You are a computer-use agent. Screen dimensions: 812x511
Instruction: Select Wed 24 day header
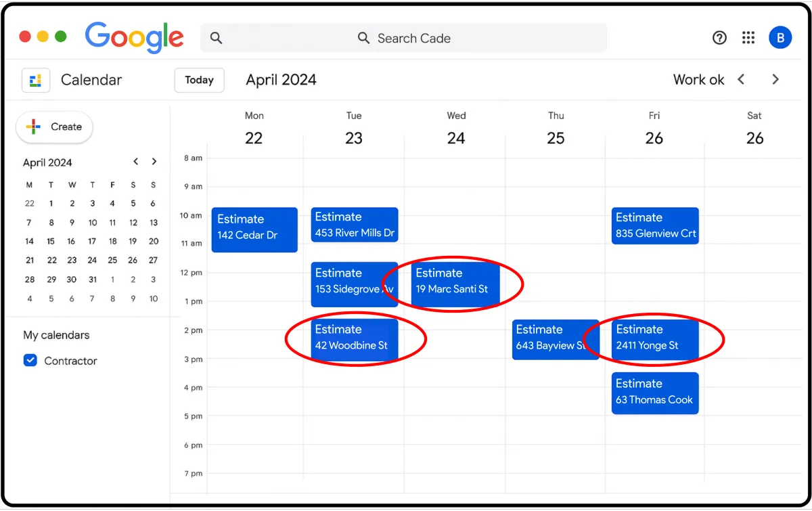point(456,130)
